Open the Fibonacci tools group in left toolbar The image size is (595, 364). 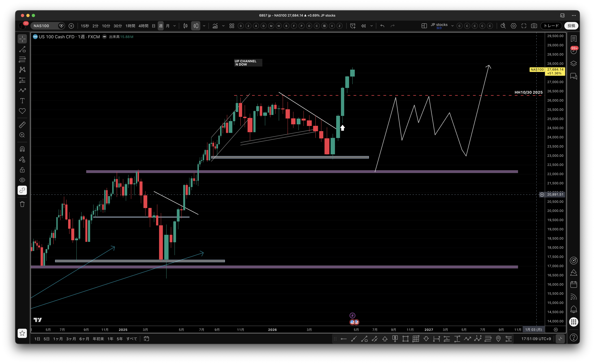[22, 59]
